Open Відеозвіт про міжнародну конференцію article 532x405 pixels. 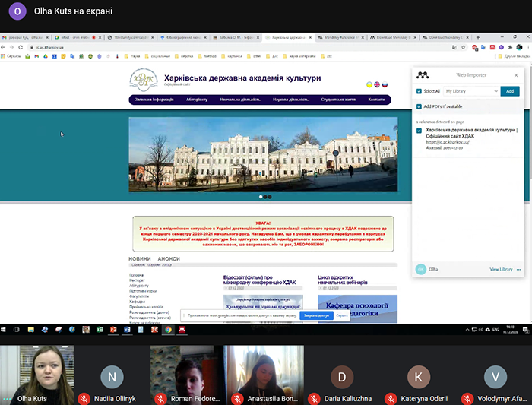[x=260, y=280]
